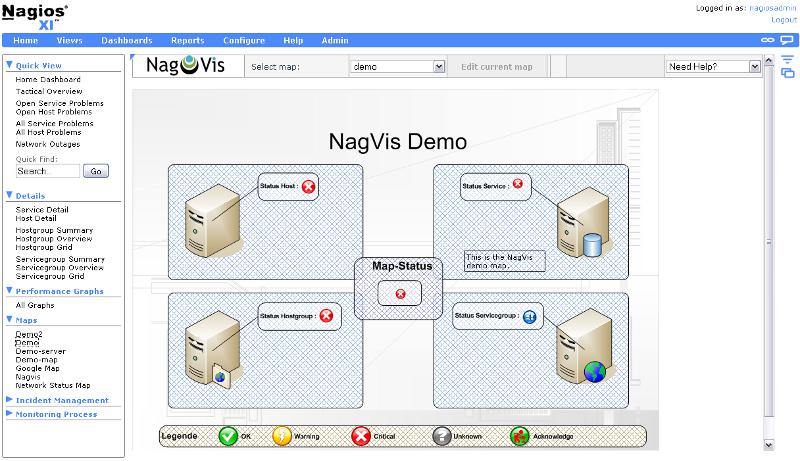The width and height of the screenshot is (800, 461).
Task: Click the stacked lines icon at far right
Action: (787, 60)
